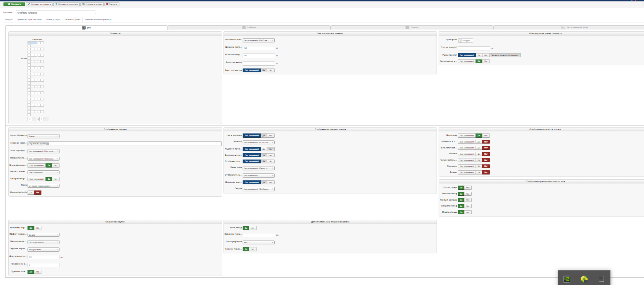Select the Div layout type icon
This screenshot has width=644, height=285.
pyautogui.click(x=84, y=27)
